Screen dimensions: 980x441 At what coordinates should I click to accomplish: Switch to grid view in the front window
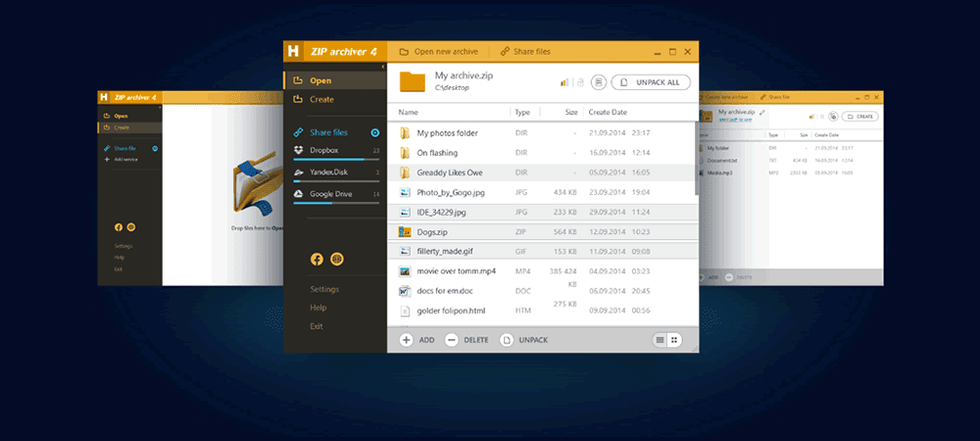point(674,340)
